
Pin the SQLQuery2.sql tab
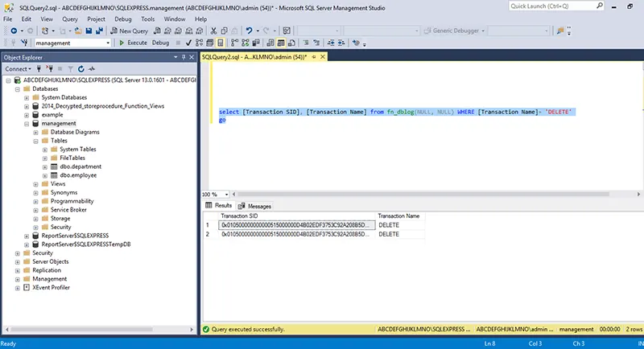pyautogui.click(x=314, y=57)
